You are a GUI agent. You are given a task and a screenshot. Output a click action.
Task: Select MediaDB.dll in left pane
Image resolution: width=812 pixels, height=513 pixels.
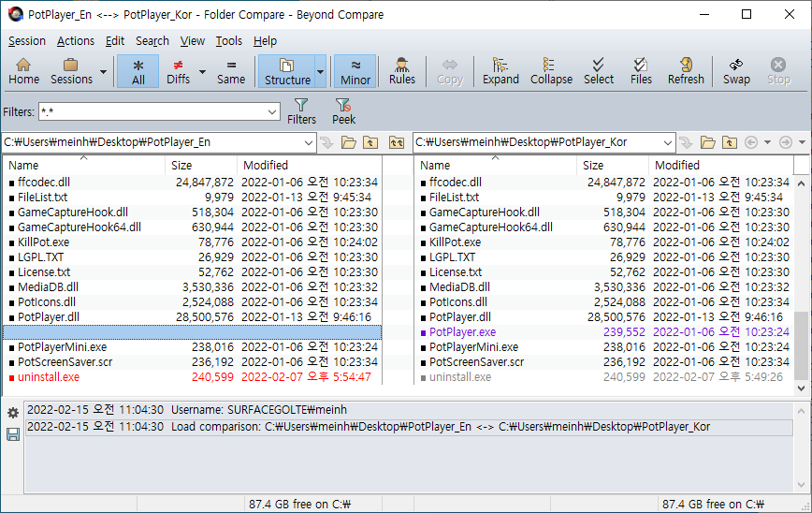tap(192, 287)
